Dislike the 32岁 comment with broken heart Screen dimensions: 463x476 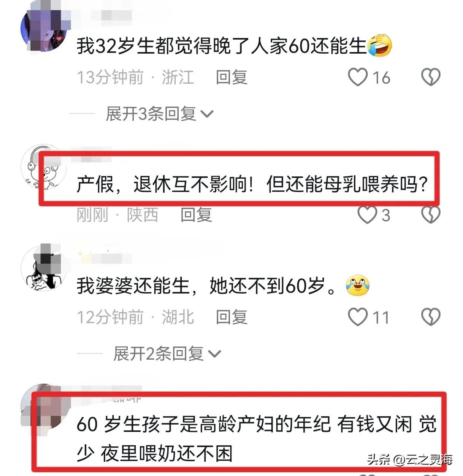[431, 77]
